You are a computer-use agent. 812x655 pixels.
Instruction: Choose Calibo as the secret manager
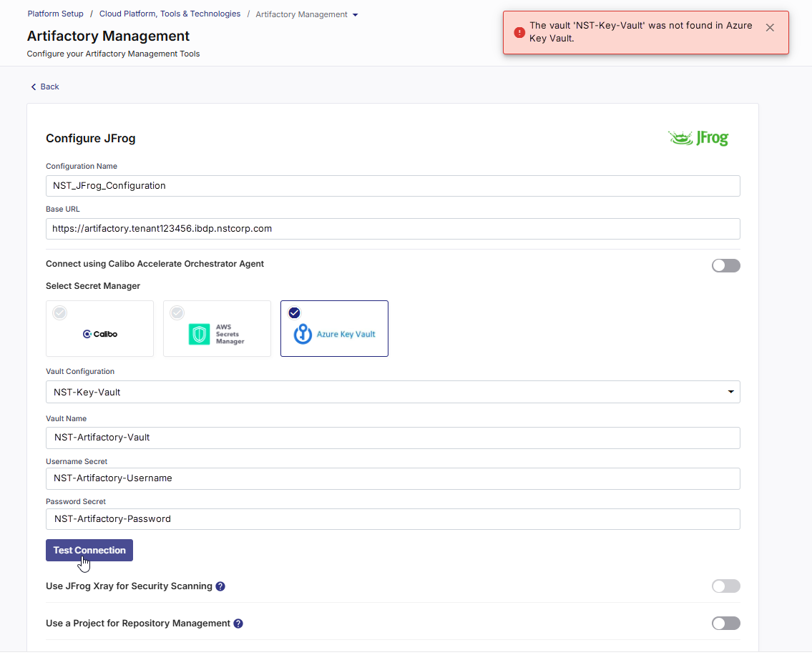99,328
